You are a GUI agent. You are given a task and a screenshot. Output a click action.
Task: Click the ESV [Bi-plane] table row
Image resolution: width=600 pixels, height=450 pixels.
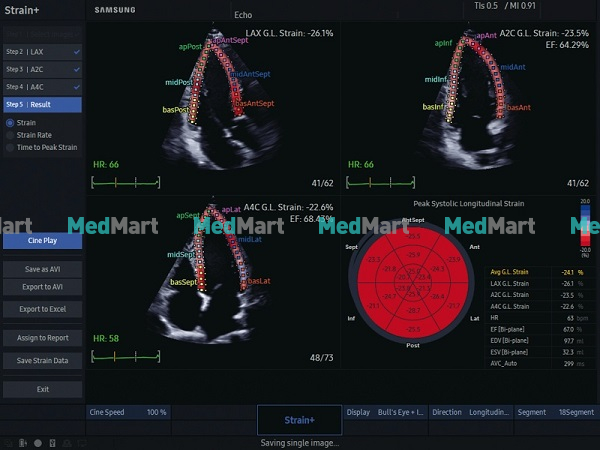[x=540, y=352]
